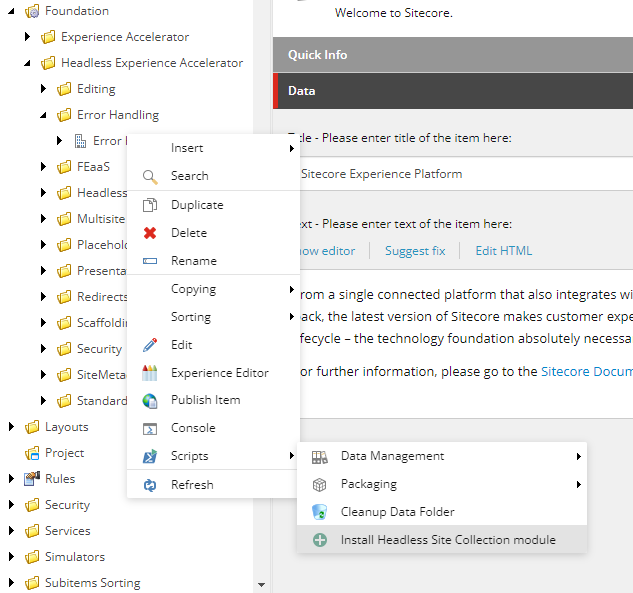The width and height of the screenshot is (633, 593).
Task: Click the Publish Item globe icon
Action: coord(150,400)
